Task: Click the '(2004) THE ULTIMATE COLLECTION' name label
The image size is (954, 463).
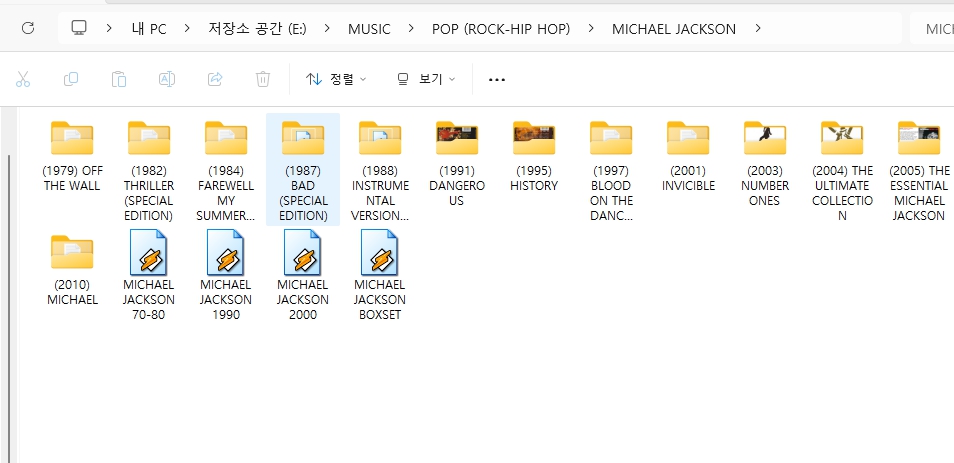Action: [842, 193]
